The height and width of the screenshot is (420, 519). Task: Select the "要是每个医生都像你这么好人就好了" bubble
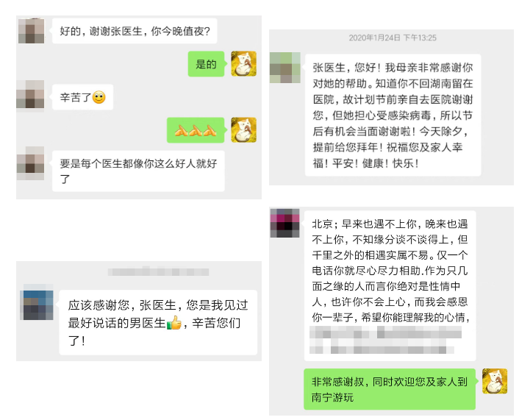tap(138, 171)
